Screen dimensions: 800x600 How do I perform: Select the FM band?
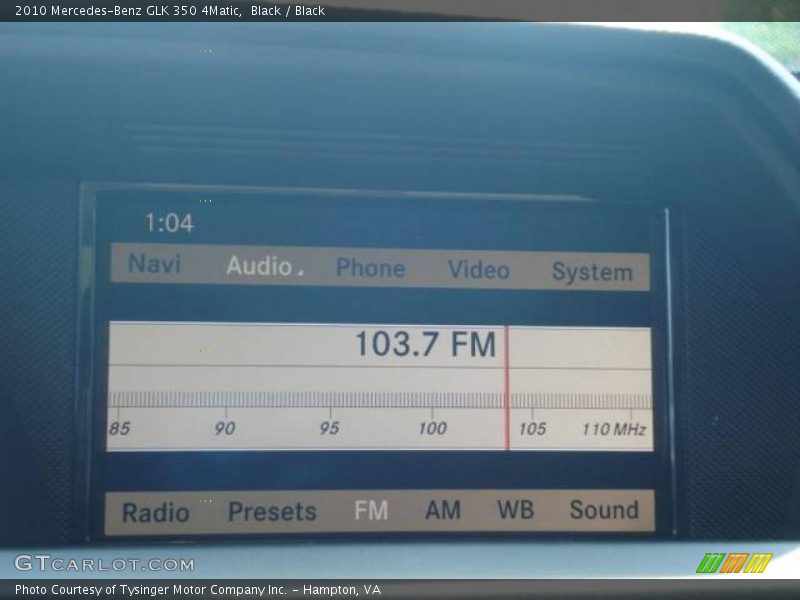click(x=371, y=511)
